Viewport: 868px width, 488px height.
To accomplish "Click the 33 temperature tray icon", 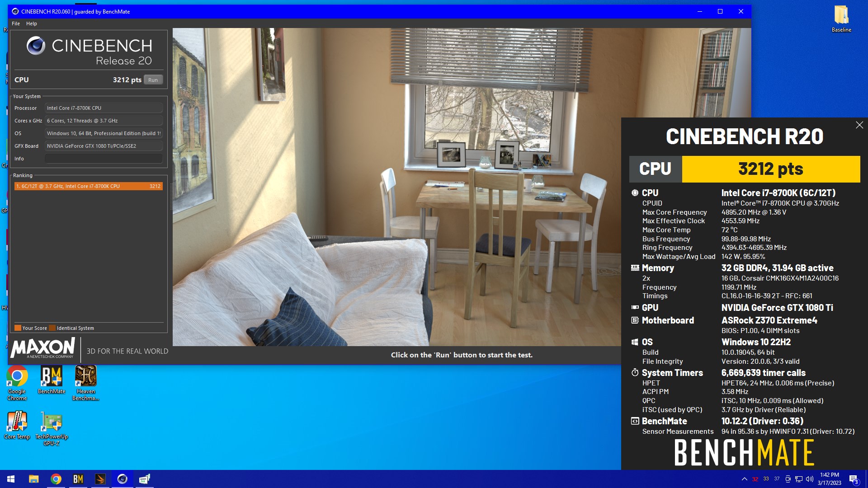I will (766, 479).
